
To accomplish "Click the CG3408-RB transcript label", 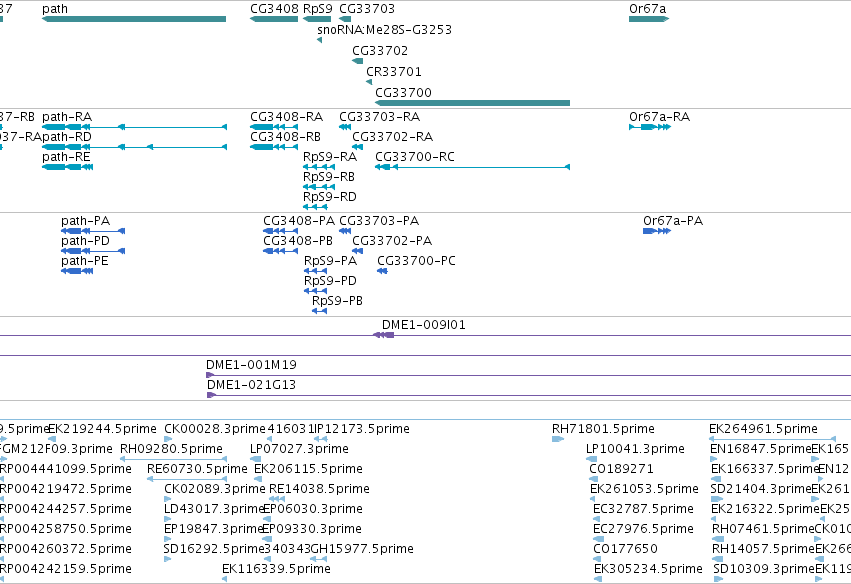I will tap(285, 137).
